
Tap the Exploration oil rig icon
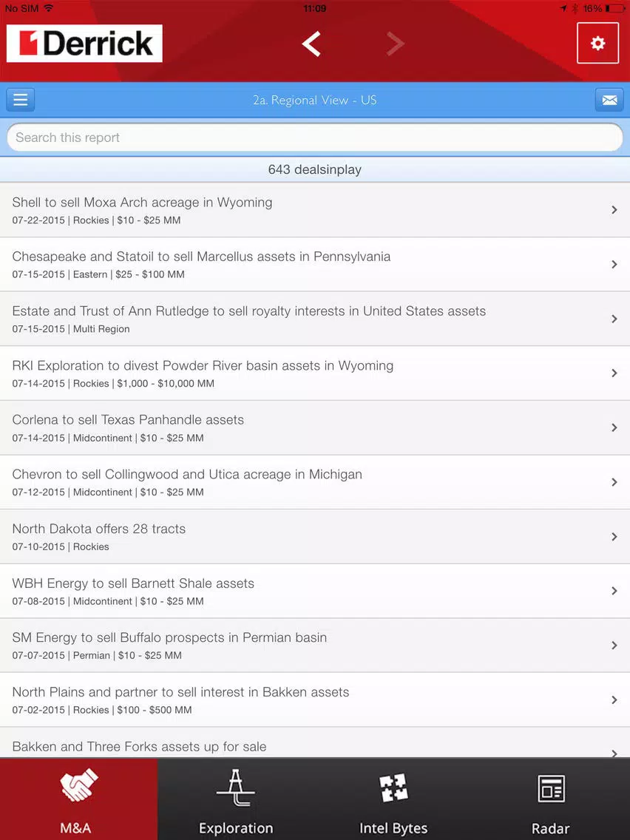click(236, 787)
